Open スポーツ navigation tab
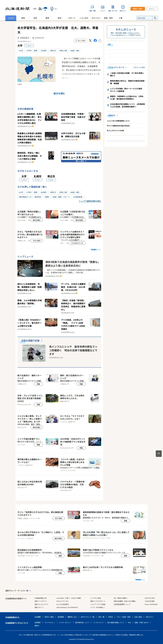 [x=72, y=18]
